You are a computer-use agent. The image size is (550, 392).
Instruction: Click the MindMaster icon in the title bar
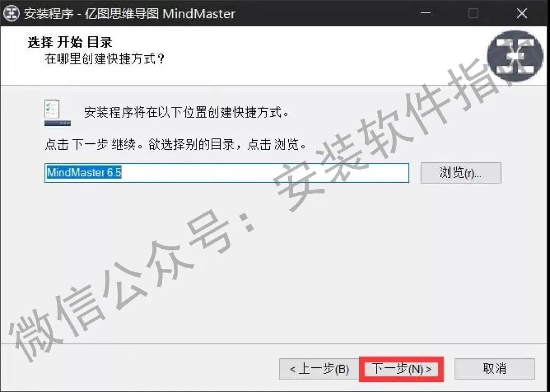point(11,14)
